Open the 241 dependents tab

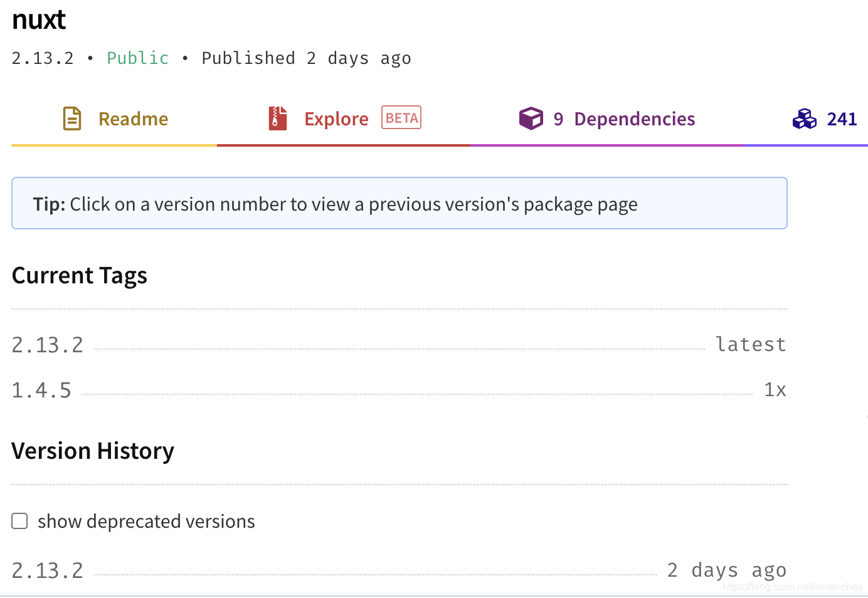(806, 119)
